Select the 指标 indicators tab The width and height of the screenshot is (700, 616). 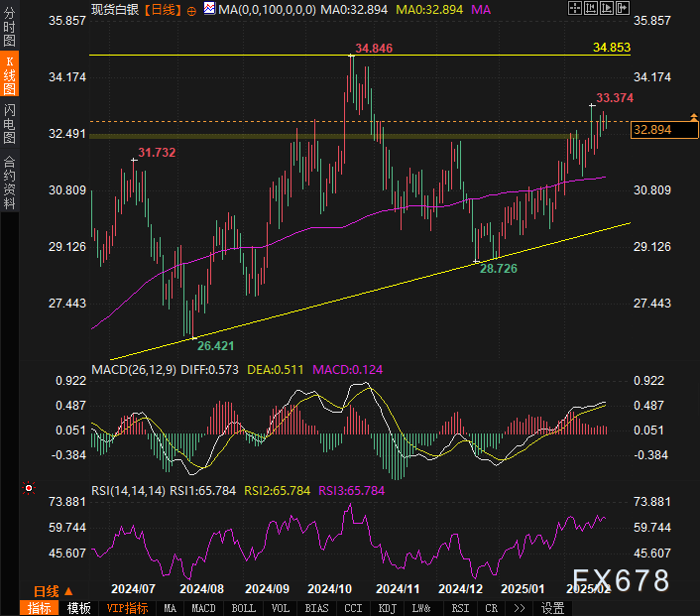click(39, 608)
